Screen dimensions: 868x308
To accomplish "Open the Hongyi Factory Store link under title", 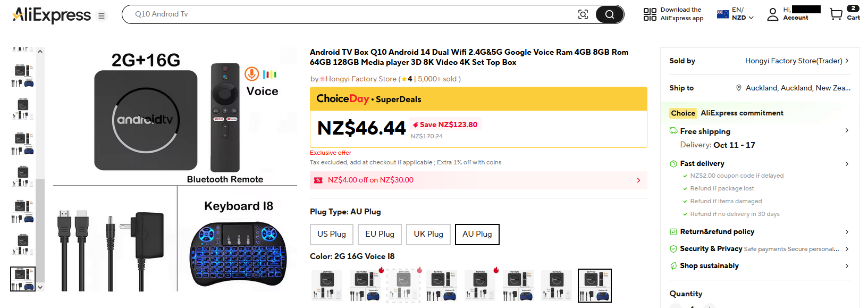I will coord(361,79).
